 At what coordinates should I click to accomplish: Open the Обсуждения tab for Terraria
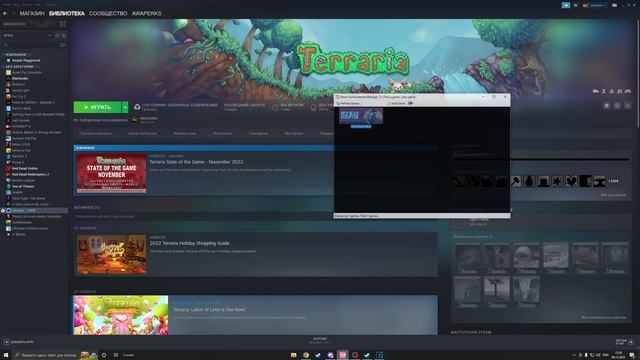coord(222,133)
